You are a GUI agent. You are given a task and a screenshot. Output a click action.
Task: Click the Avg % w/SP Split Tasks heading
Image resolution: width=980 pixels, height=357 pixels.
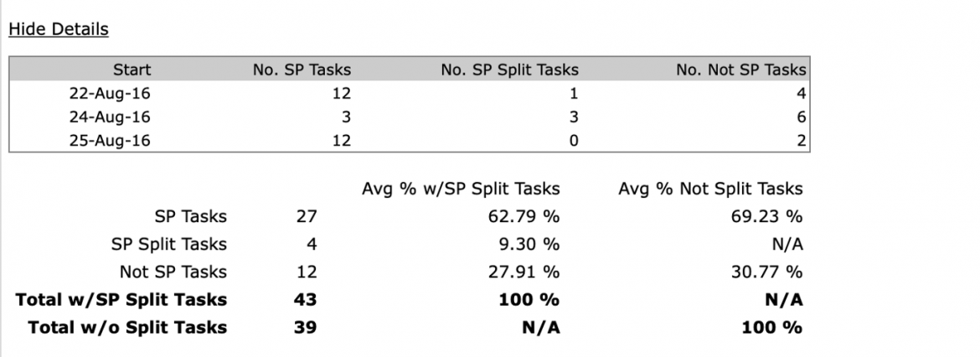pyautogui.click(x=461, y=189)
